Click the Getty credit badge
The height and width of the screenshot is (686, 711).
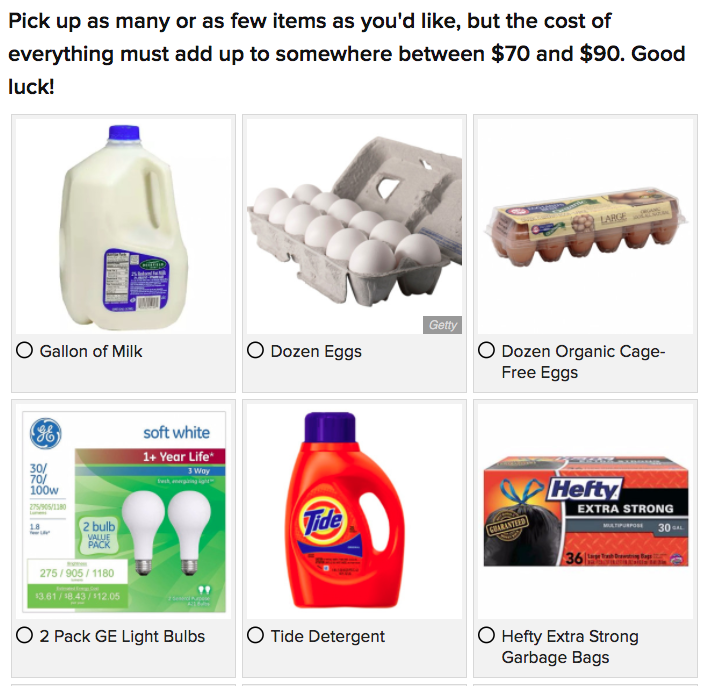(x=442, y=325)
